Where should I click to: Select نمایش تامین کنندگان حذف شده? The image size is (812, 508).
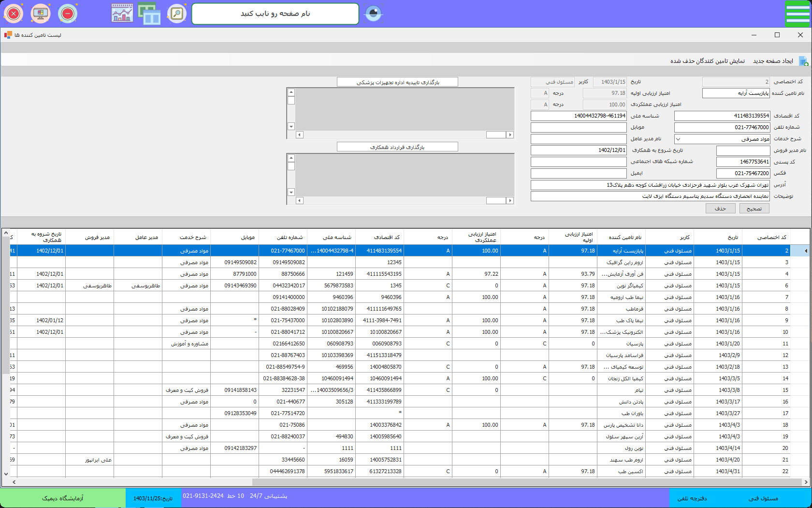coord(707,61)
